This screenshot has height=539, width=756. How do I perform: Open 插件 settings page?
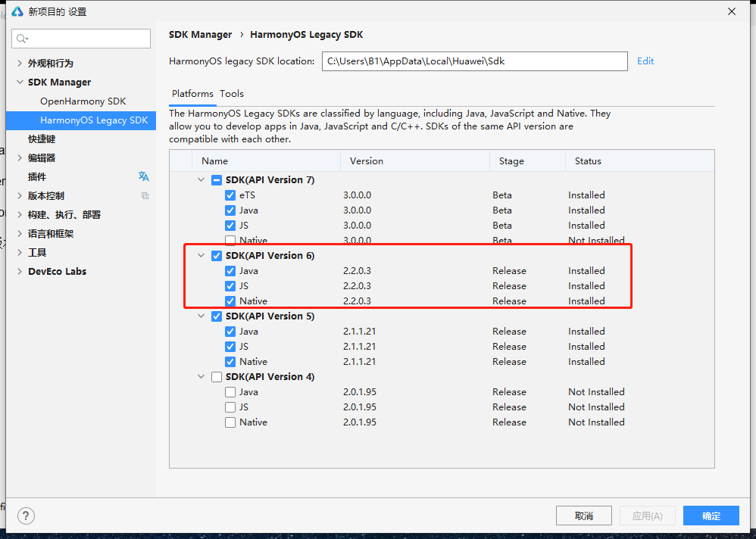point(37,177)
